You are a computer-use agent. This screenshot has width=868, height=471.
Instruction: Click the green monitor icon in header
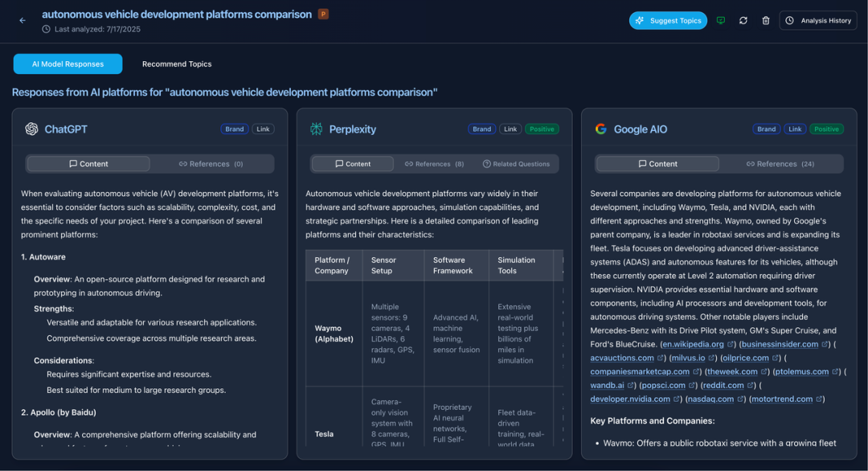pos(721,20)
